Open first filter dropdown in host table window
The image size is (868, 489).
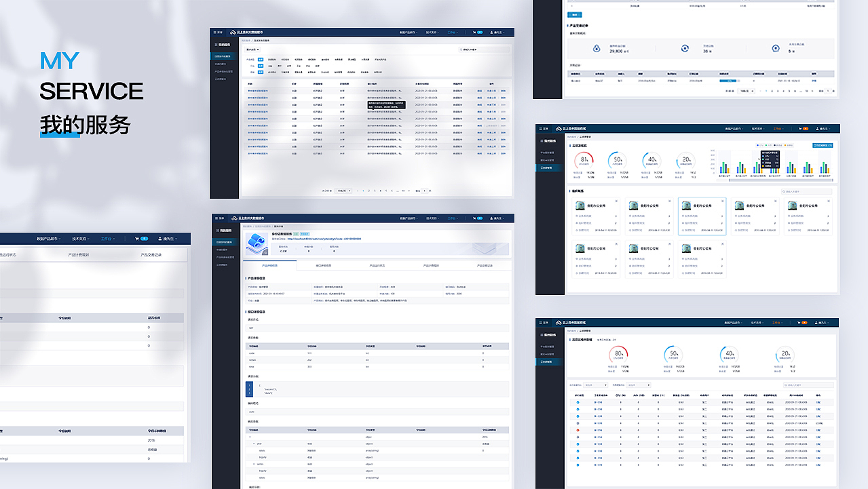[596, 385]
